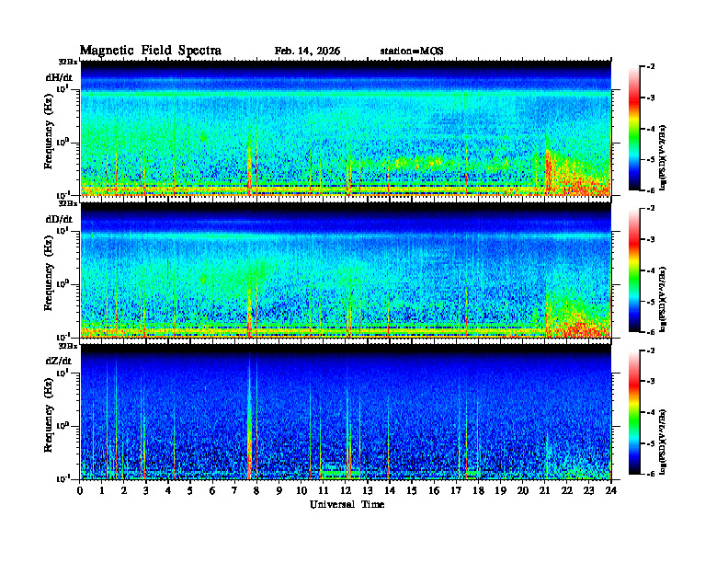Screen dimensions: 728x563
Task: Click hour 21 on the time axis
Action: (544, 491)
